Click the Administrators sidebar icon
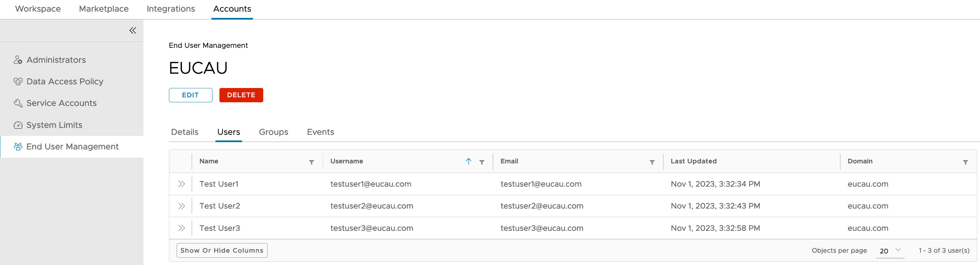980x265 pixels. click(x=18, y=60)
